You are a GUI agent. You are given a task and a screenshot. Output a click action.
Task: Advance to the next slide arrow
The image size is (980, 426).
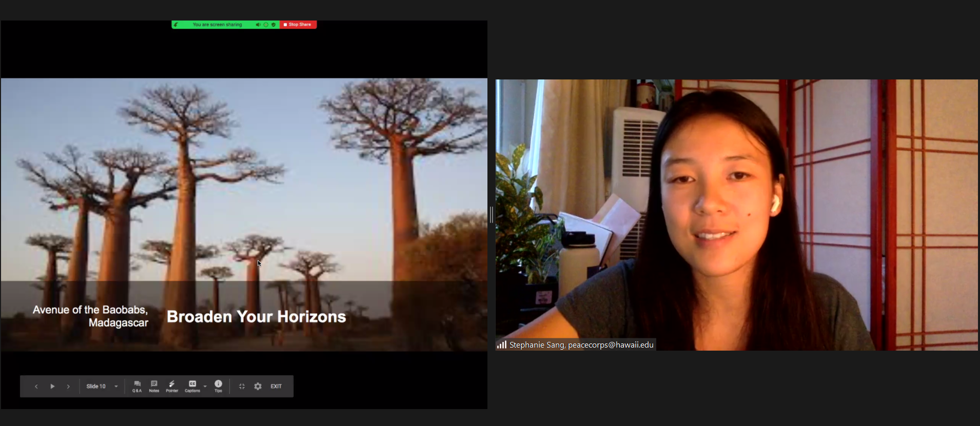(x=68, y=387)
